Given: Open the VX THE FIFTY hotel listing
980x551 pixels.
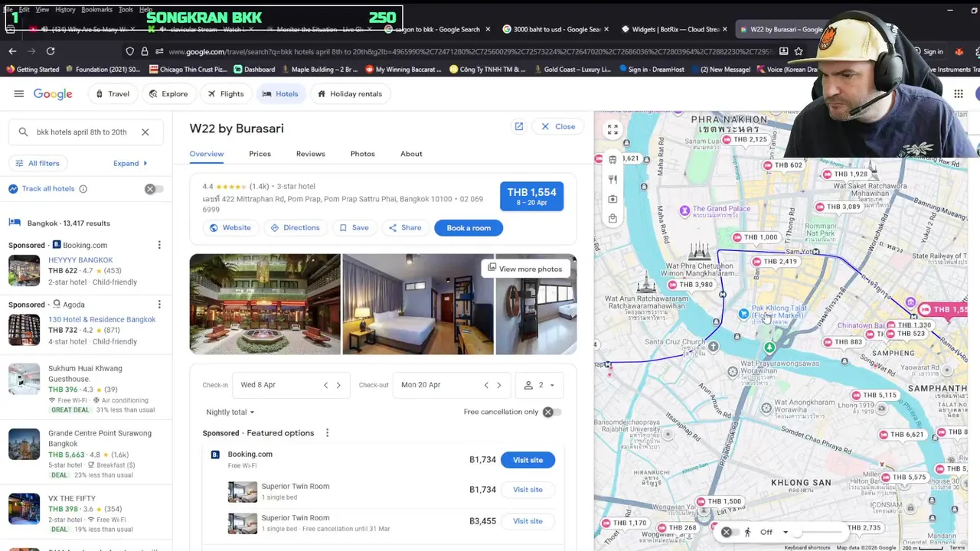Looking at the screenshot, I should 72,498.
